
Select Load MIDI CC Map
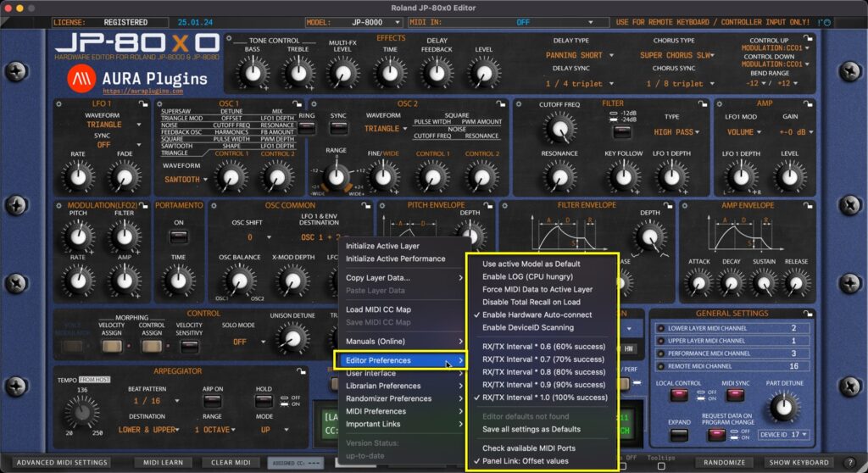click(379, 309)
